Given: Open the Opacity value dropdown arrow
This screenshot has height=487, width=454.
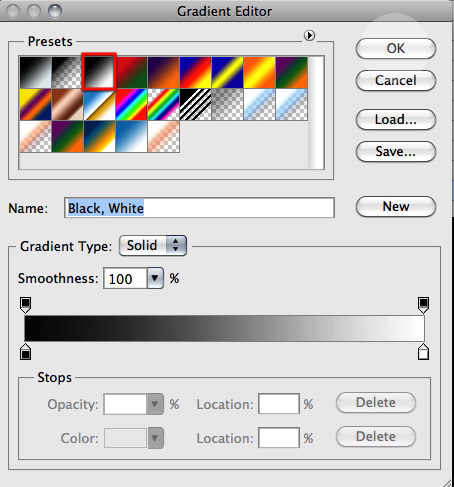Looking at the screenshot, I should [x=155, y=404].
